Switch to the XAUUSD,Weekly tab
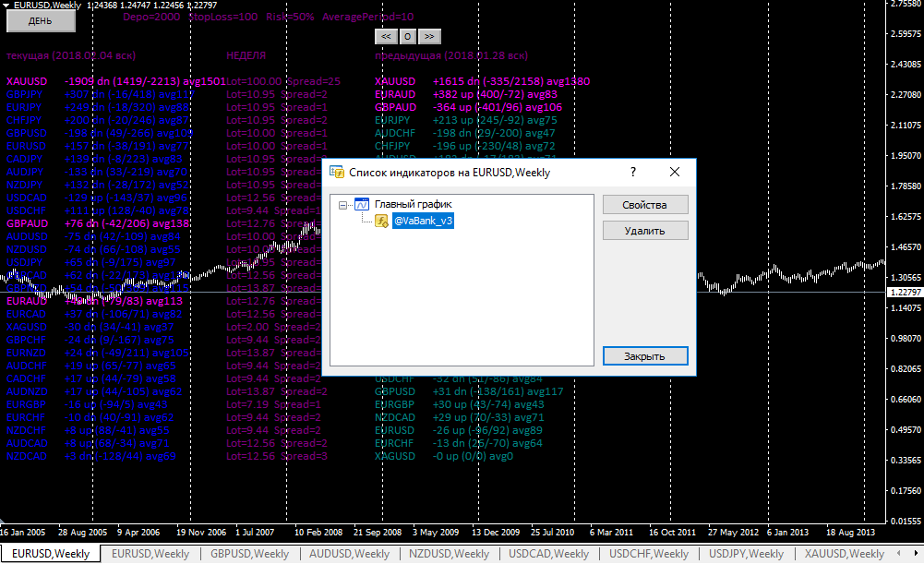This screenshot has width=924, height=564. tap(845, 554)
